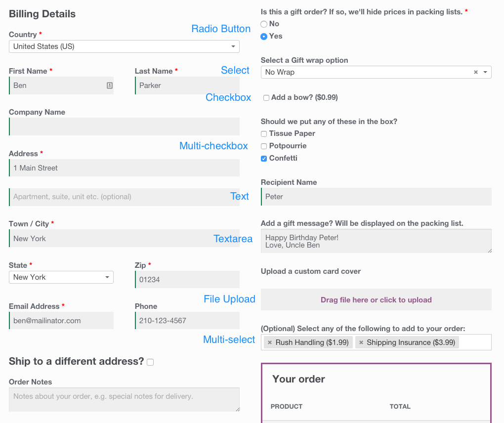504x423 pixels.
Task: Expand the Country dropdown
Action: pos(124,46)
